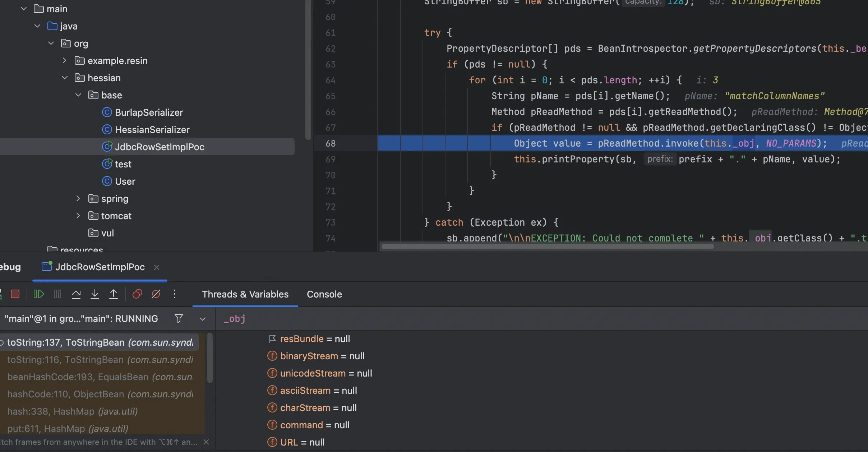Click the editor horizontal scrollbar
The width and height of the screenshot is (868, 452).
point(547,246)
